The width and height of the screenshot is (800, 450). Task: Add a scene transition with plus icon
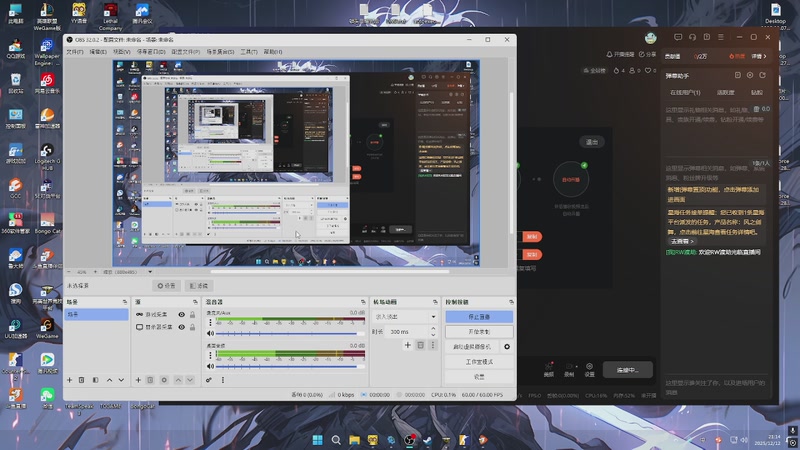[x=408, y=345]
